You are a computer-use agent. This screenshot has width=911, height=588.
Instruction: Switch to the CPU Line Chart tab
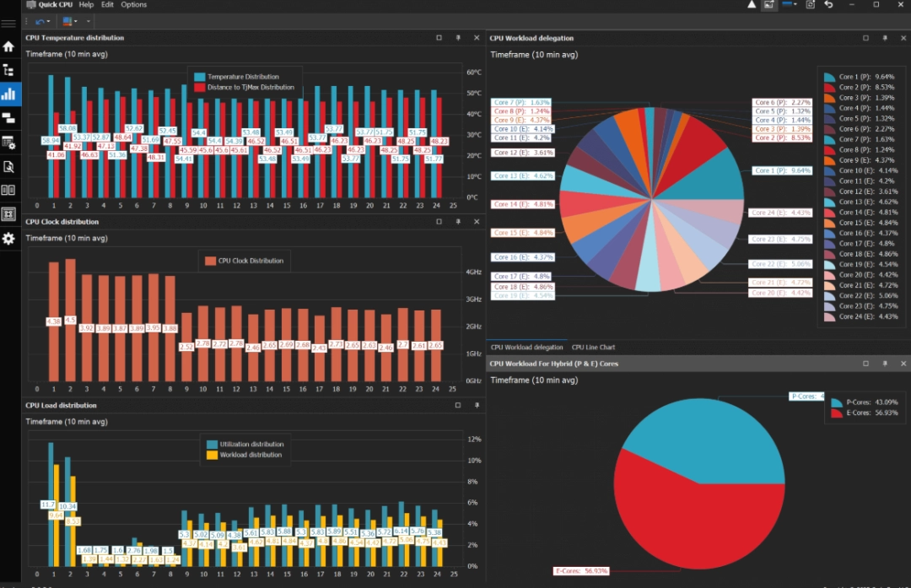point(593,347)
